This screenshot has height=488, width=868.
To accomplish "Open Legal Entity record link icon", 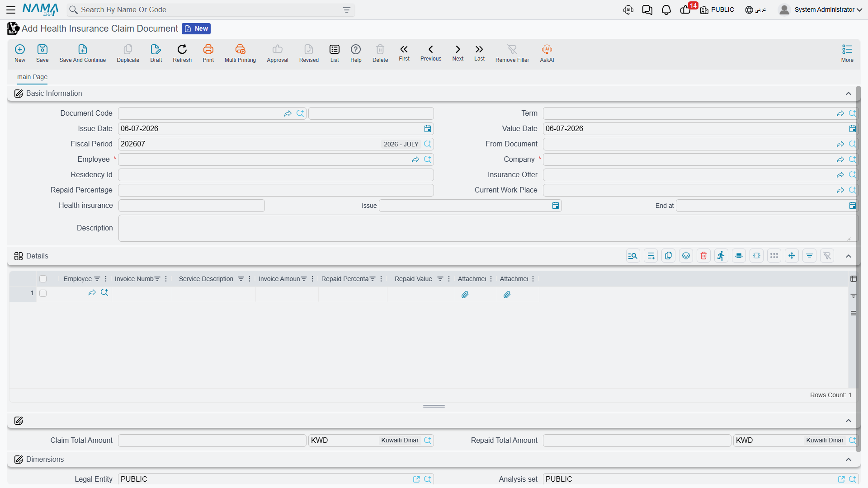I will pyautogui.click(x=416, y=479).
